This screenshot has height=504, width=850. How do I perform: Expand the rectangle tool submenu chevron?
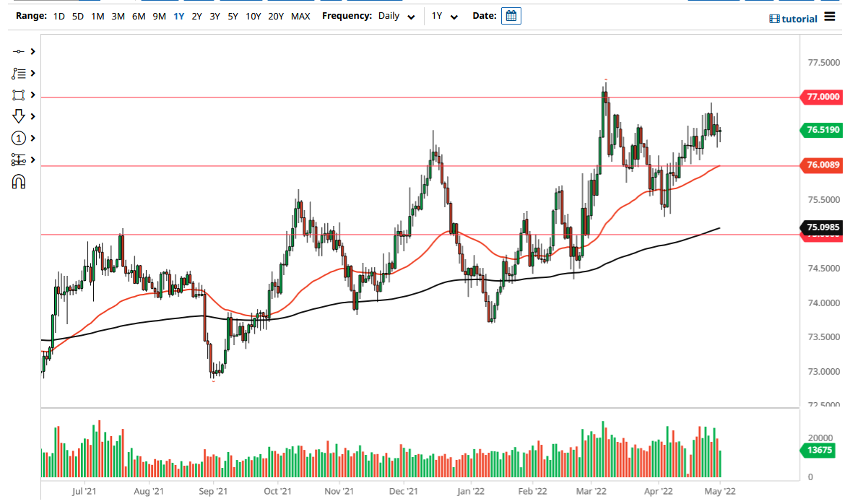click(31, 95)
